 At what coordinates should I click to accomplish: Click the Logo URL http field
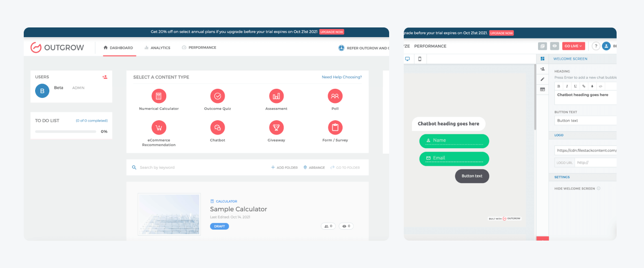(x=596, y=162)
